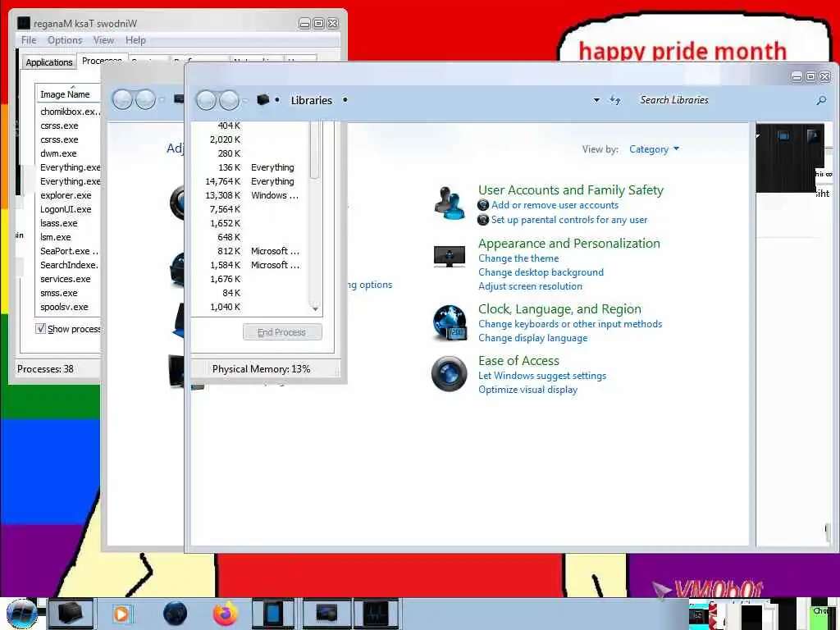Click Change display language
This screenshot has height=630, width=840.
point(533,338)
